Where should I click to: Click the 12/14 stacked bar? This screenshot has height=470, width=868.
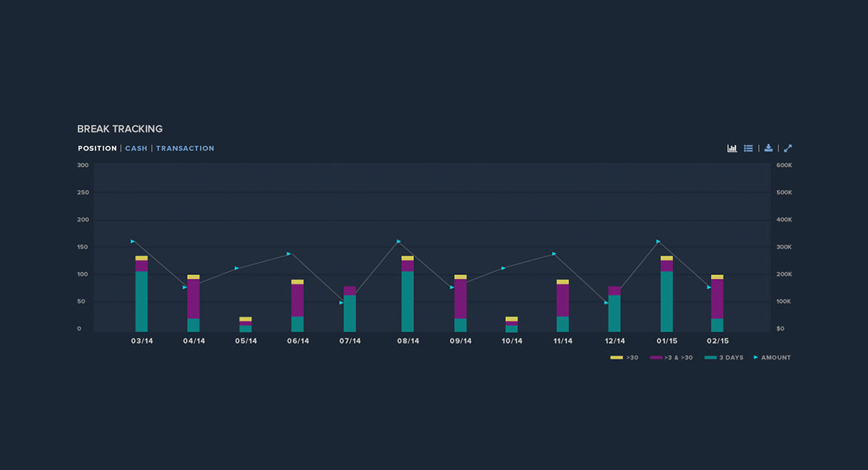pyautogui.click(x=614, y=311)
